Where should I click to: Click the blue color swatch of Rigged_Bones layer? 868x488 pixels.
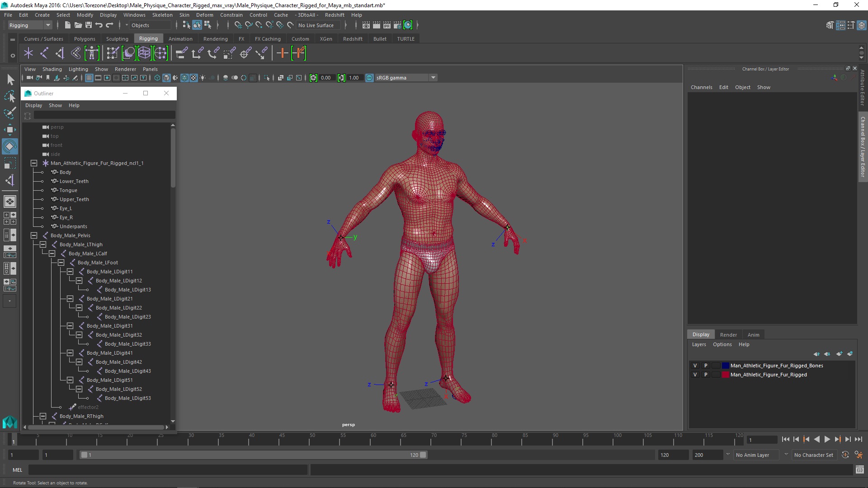point(725,366)
